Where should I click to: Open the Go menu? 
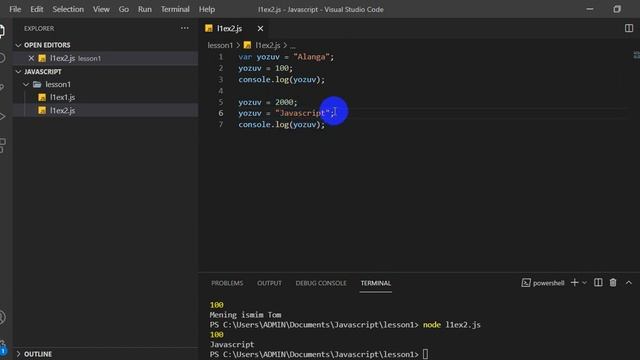tap(124, 9)
